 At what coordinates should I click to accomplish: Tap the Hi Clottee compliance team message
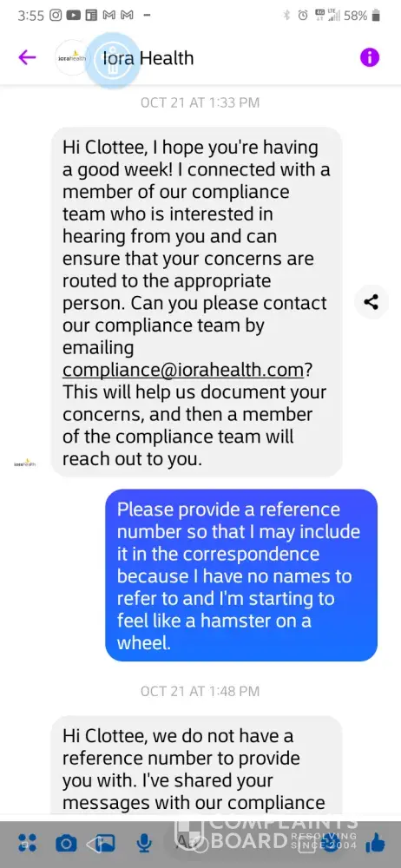[x=197, y=302]
